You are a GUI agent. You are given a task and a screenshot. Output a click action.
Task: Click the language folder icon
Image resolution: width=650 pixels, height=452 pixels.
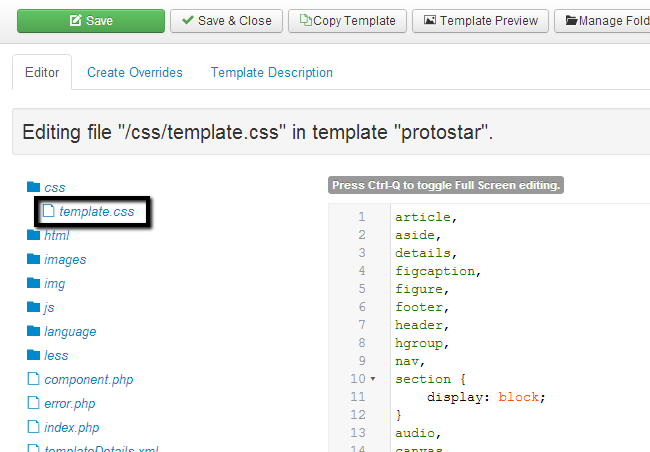tap(34, 331)
